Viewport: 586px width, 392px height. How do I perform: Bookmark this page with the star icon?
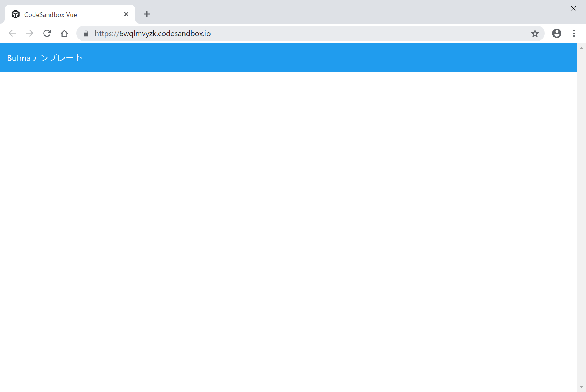535,34
